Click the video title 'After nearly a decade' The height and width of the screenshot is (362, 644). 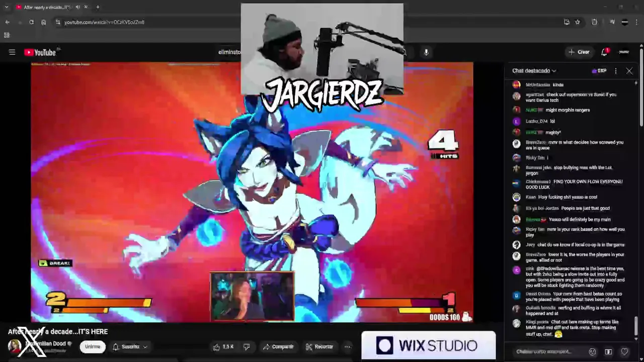(58, 332)
